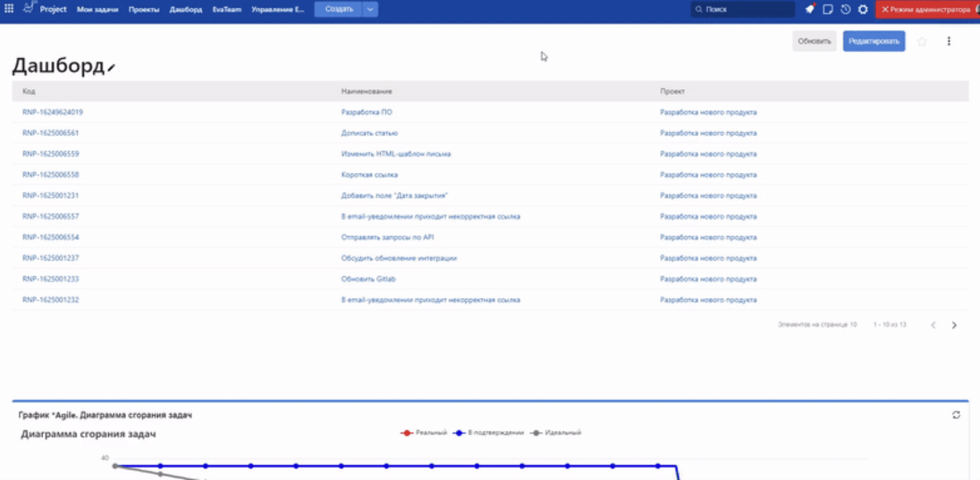Screen dimensions: 980x480
Task: Open the Короткая ссылка task
Action: pos(369,175)
